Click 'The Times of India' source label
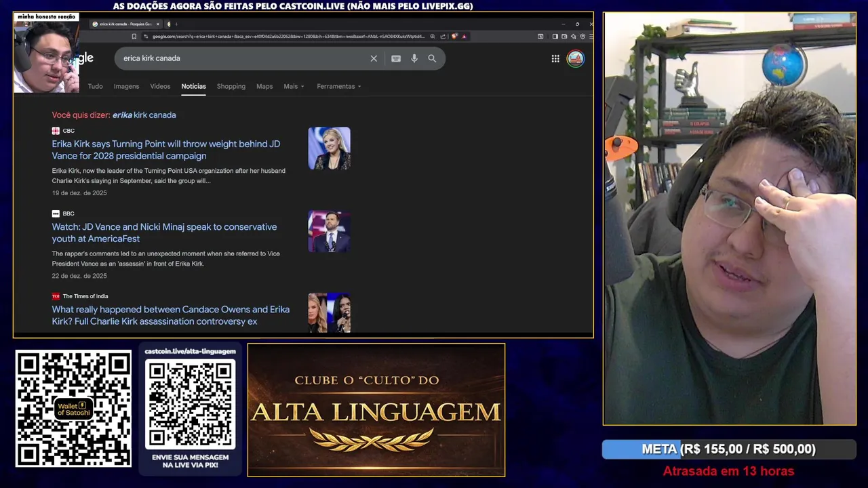Image resolution: width=868 pixels, height=488 pixels. (85, 296)
